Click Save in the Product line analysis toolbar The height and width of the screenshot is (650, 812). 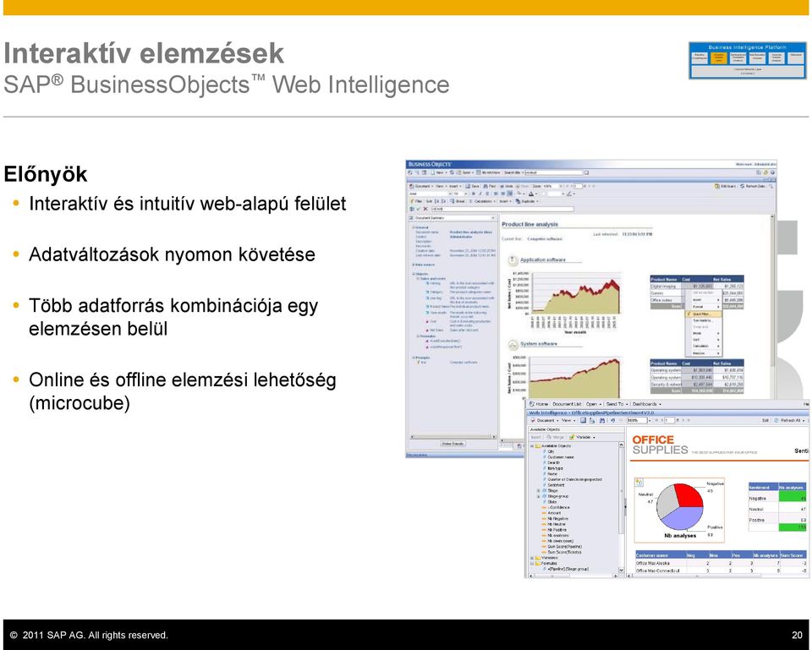pos(472,186)
